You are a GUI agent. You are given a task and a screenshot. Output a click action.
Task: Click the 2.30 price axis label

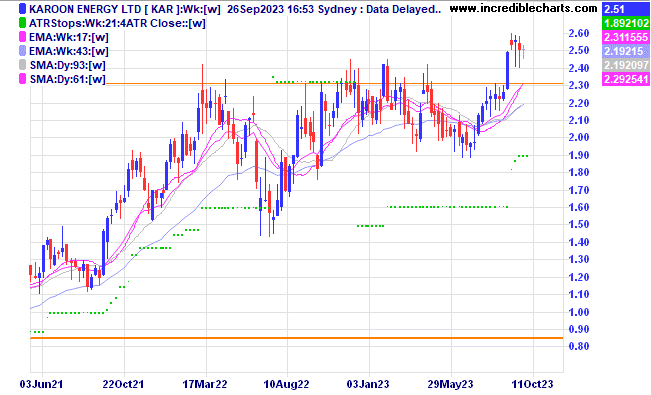point(579,85)
